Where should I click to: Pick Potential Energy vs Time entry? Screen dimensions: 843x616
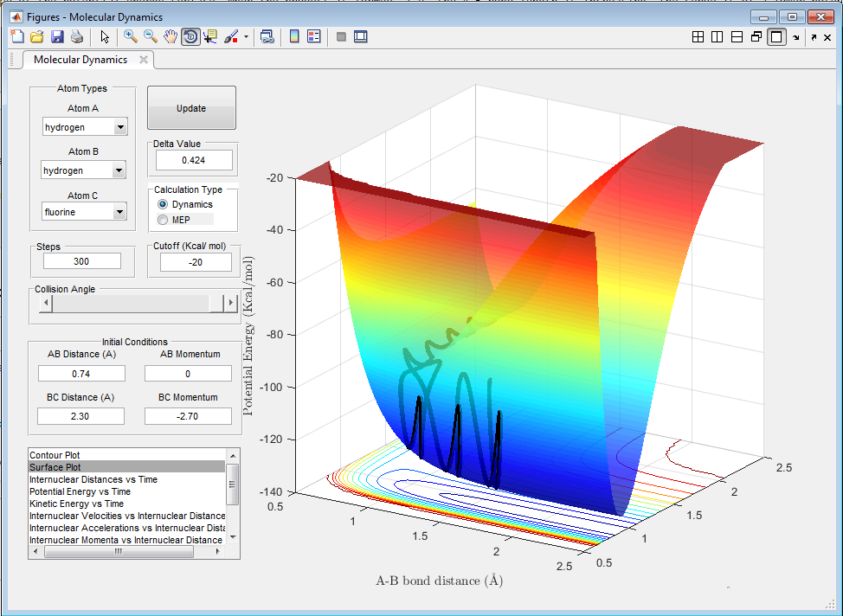pyautogui.click(x=80, y=491)
